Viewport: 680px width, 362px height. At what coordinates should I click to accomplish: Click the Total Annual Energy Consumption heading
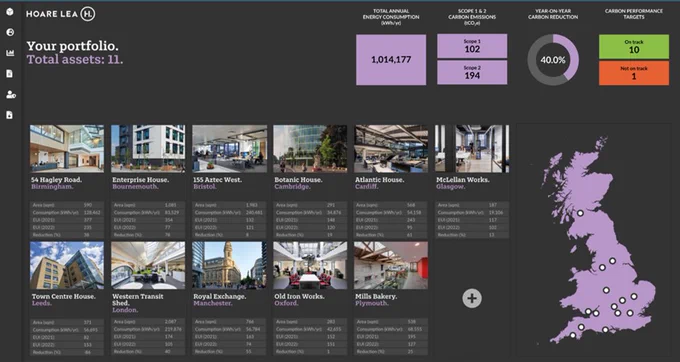coord(391,17)
